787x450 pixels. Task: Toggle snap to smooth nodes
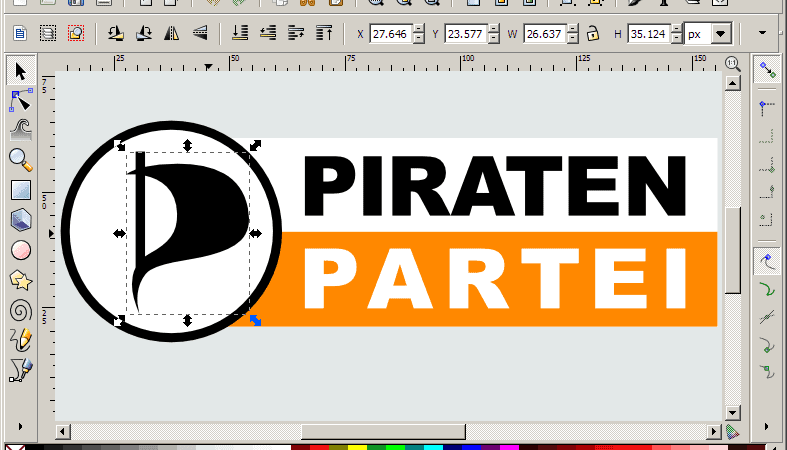tap(767, 372)
